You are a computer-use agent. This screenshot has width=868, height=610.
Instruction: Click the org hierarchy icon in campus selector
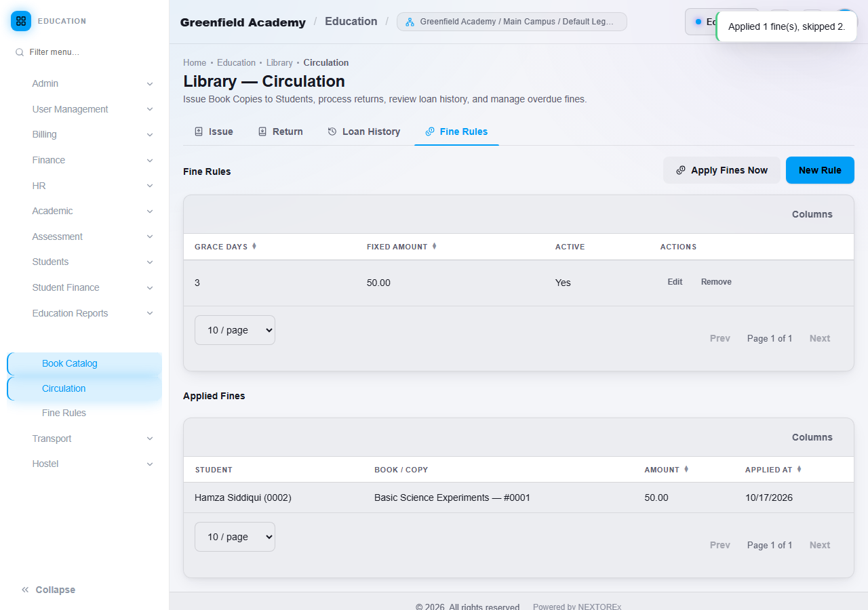[410, 22]
